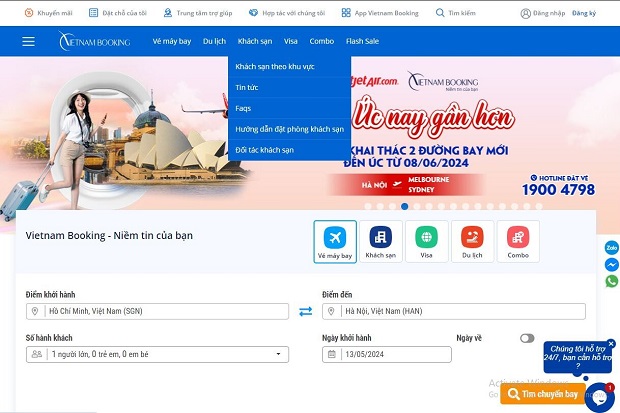Click the Đăng nhập link

click(549, 13)
